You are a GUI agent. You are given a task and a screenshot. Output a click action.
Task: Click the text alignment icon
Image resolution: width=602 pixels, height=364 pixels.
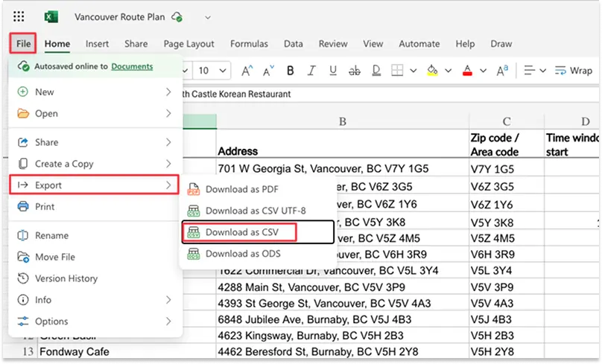point(530,71)
